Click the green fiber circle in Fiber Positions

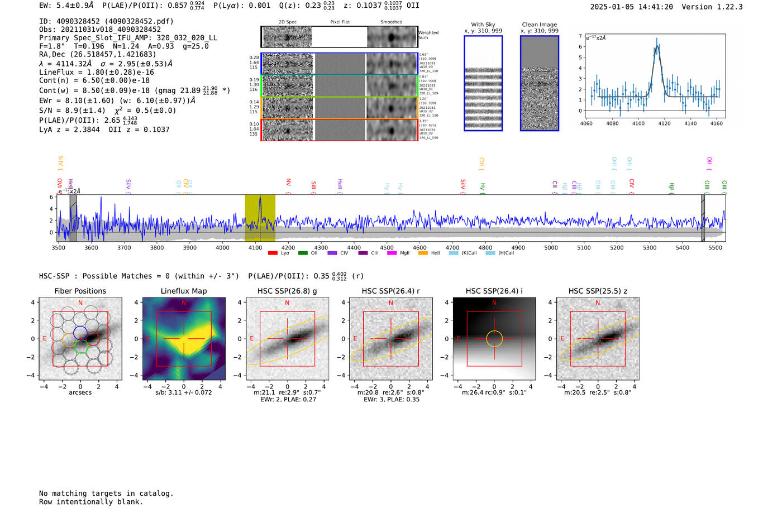(x=82, y=346)
